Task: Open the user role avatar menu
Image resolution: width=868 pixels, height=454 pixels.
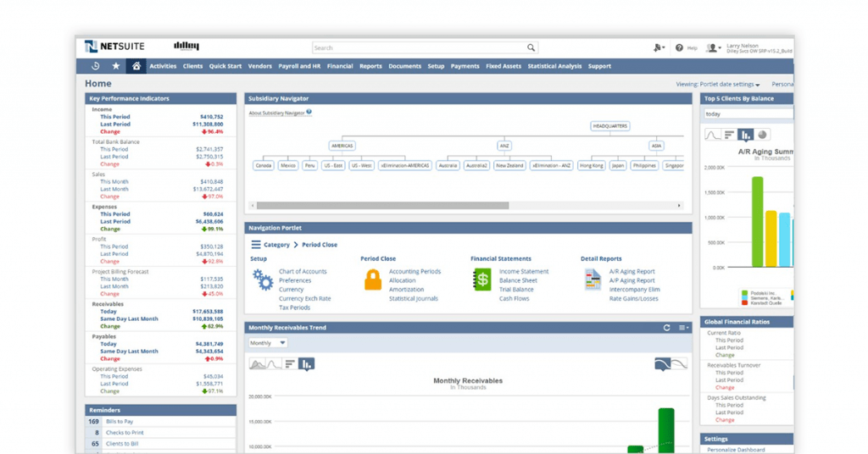Action: pyautogui.click(x=713, y=48)
